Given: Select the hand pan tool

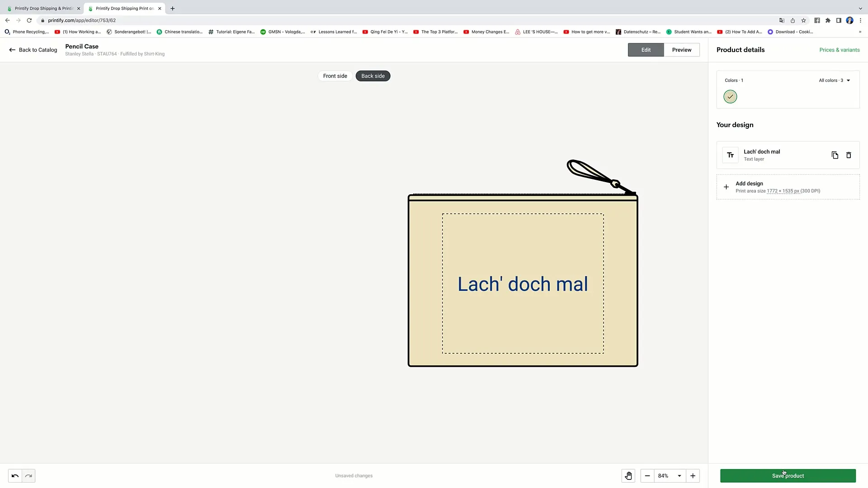Looking at the screenshot, I should (x=628, y=476).
